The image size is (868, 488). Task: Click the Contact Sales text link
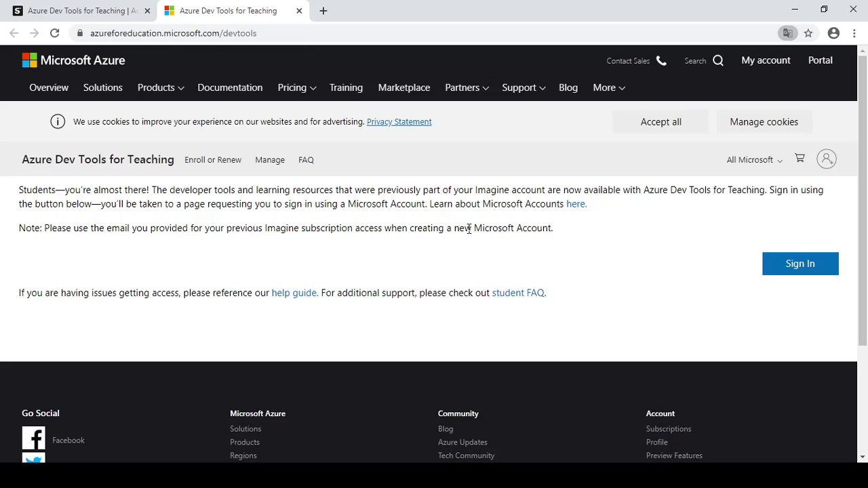point(628,61)
